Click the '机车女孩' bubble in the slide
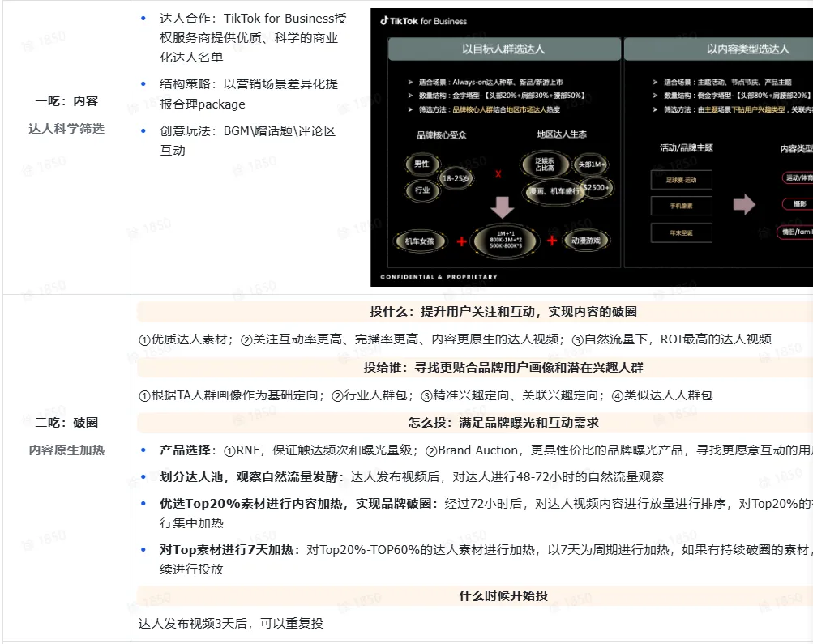This screenshot has width=813, height=644. 419,241
